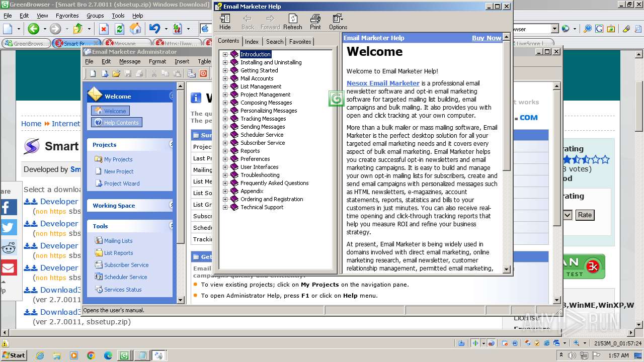Stop page loading in GreenBrowser
Screen dimensions: 644x362
(104, 29)
